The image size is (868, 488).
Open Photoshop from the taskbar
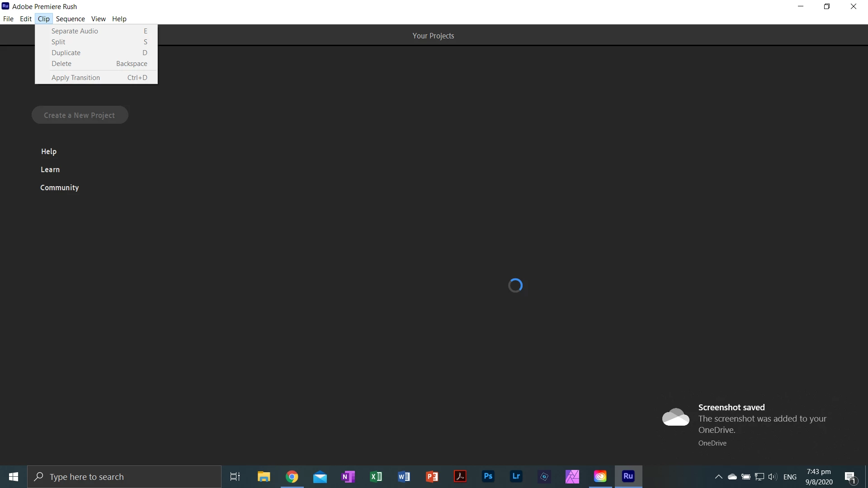[x=488, y=476]
